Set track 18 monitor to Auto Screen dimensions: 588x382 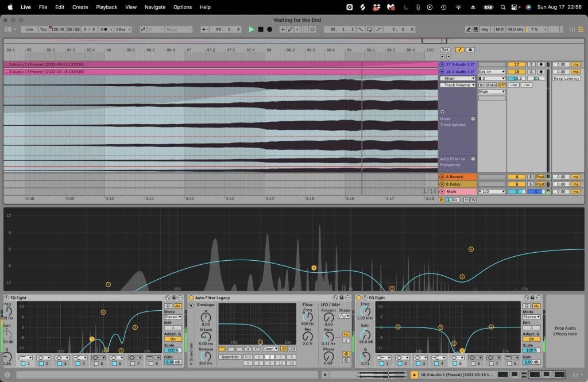click(492, 85)
